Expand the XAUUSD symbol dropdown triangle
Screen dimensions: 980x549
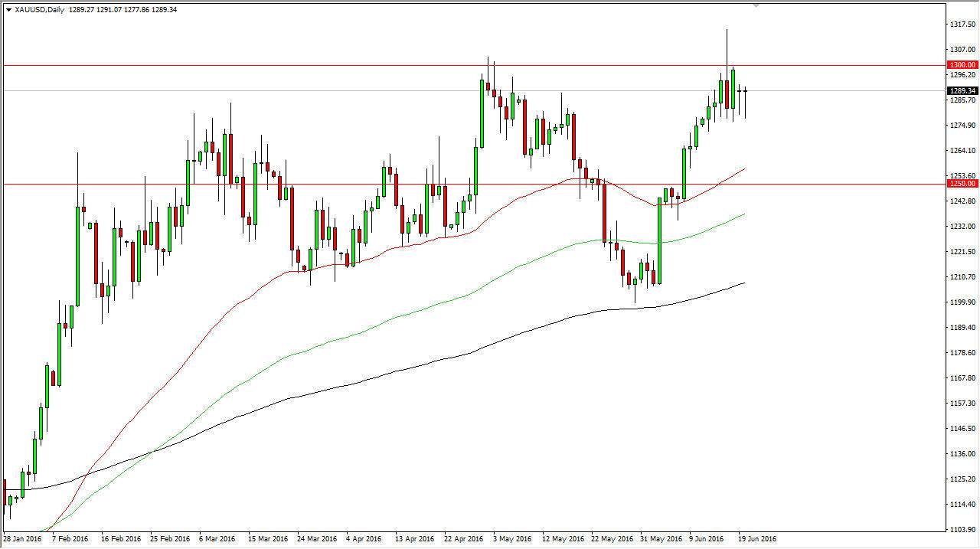(x=8, y=10)
